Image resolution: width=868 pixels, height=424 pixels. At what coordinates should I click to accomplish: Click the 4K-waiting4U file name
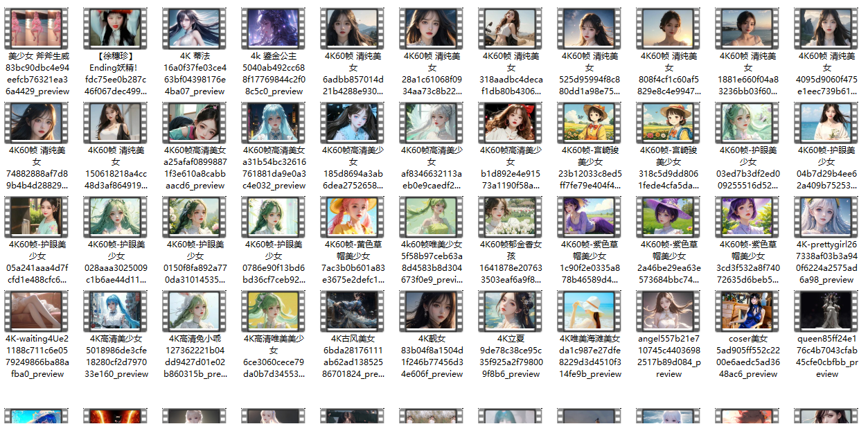(x=37, y=356)
